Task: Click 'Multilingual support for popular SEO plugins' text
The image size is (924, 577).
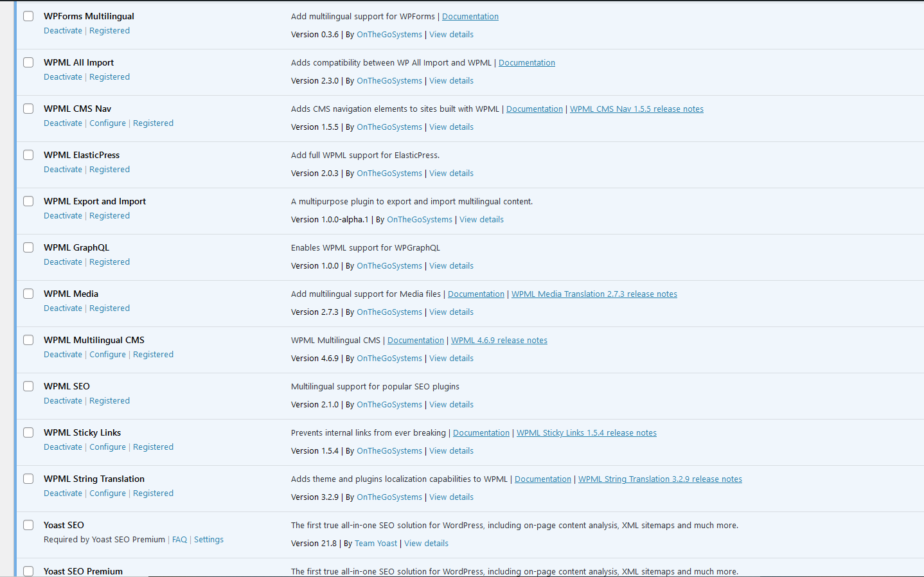Action: [375, 387]
